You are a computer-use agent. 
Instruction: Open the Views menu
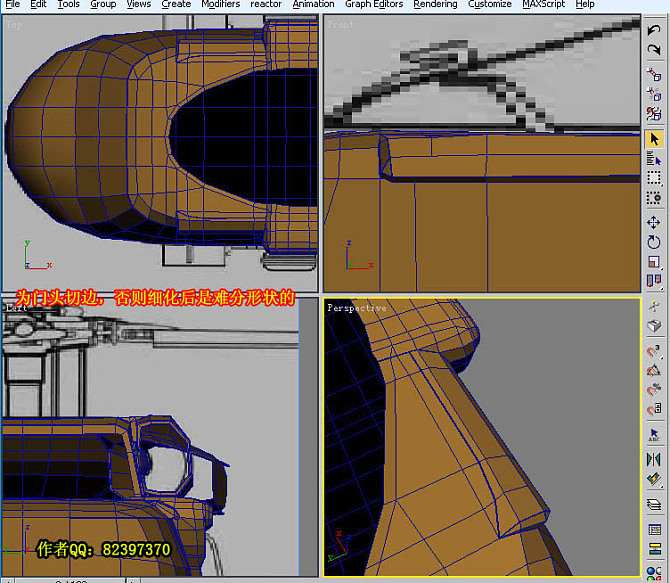point(139,4)
